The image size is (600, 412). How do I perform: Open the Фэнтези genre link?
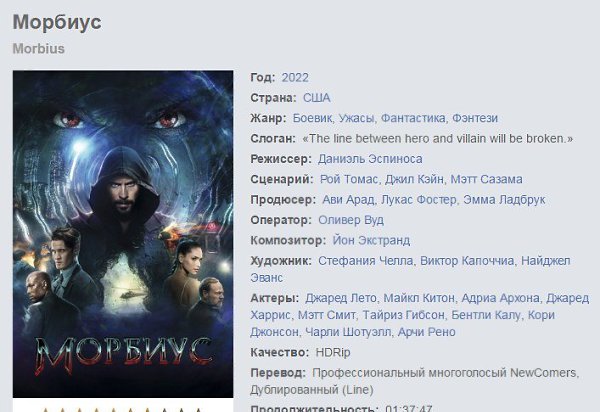pyautogui.click(x=475, y=118)
